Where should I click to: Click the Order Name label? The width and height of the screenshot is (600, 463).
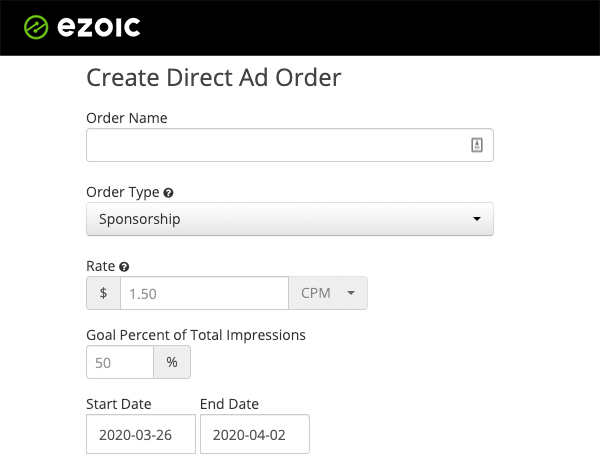tap(127, 118)
